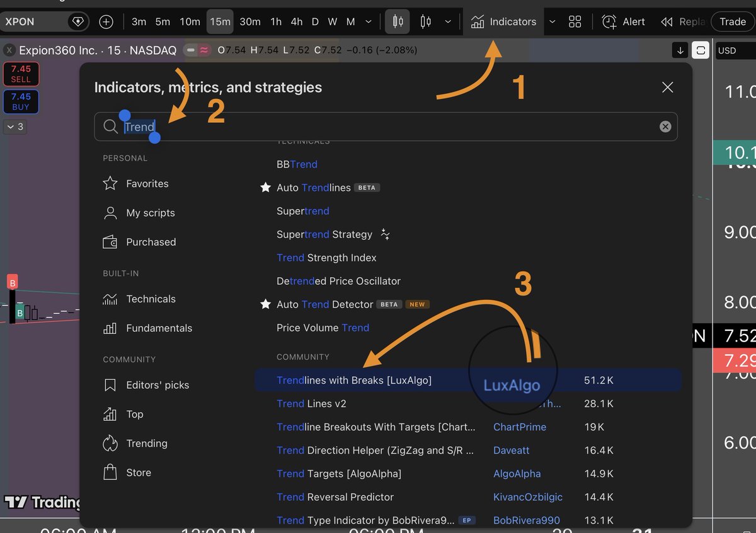Open LuxAlgo author profile link

pyautogui.click(x=512, y=385)
